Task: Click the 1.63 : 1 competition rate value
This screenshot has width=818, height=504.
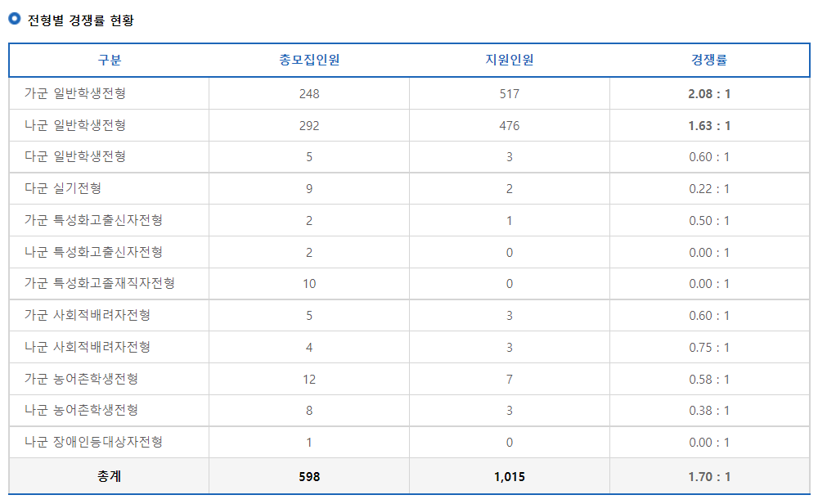Action: click(708, 124)
